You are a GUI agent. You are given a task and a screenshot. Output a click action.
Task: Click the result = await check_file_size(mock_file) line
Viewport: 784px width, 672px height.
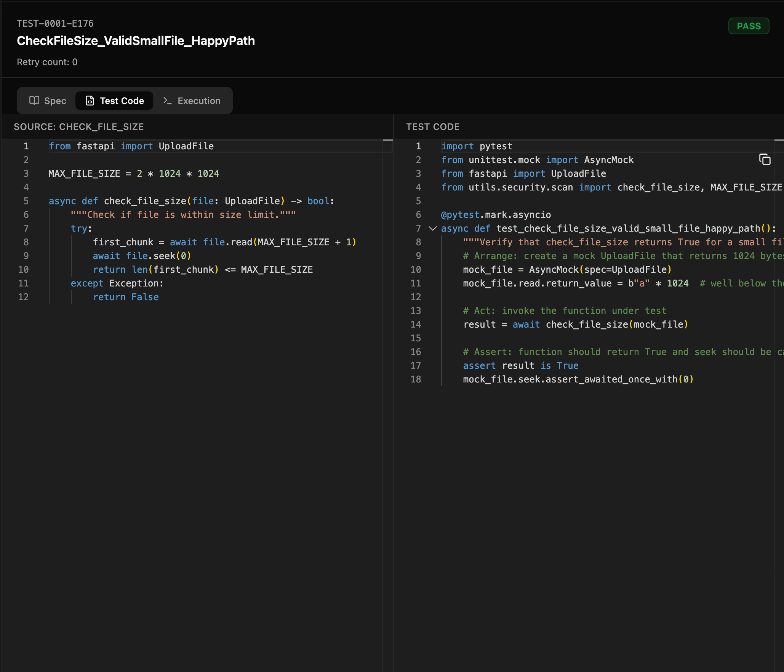pos(576,325)
